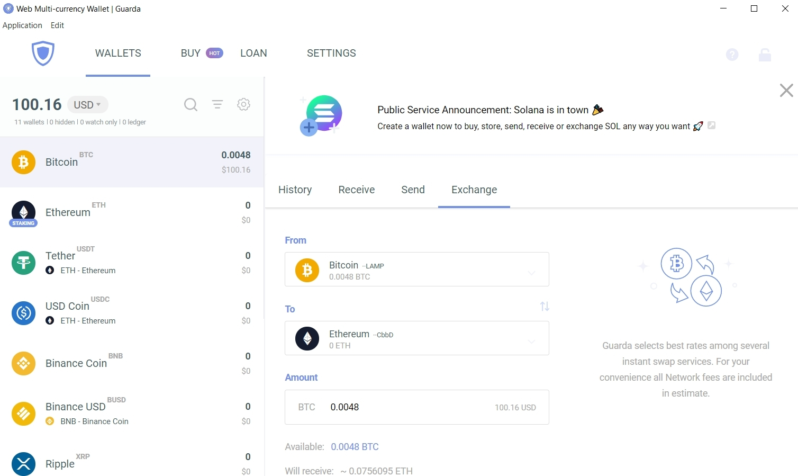Select the Binance Coin wallet name
The height and width of the screenshot is (476, 798).
pyautogui.click(x=76, y=363)
